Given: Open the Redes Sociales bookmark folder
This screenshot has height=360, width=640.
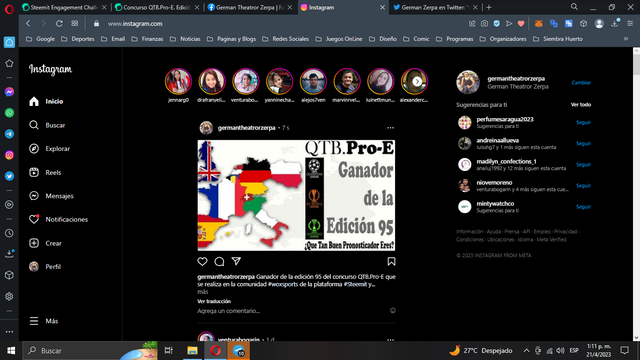Looking at the screenshot, I should [x=285, y=39].
